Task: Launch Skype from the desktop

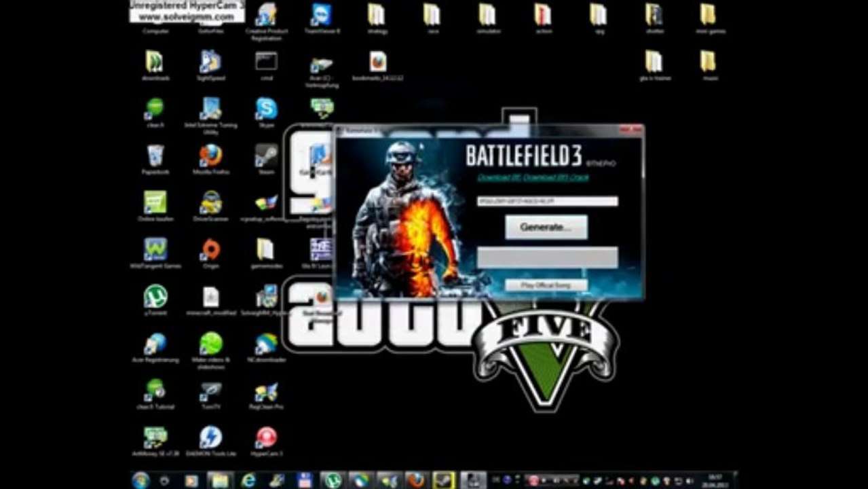Action: pos(266,113)
